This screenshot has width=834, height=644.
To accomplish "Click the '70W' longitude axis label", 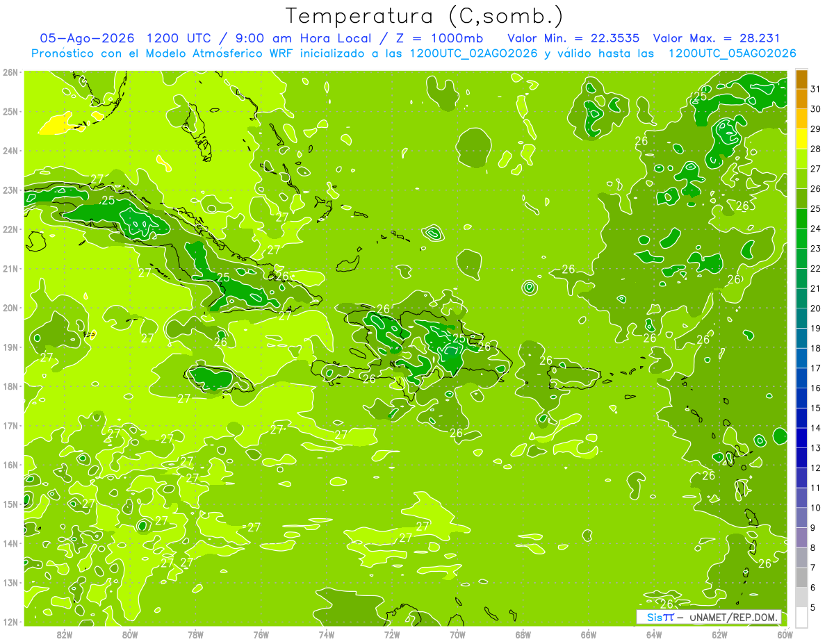I will tap(457, 634).
